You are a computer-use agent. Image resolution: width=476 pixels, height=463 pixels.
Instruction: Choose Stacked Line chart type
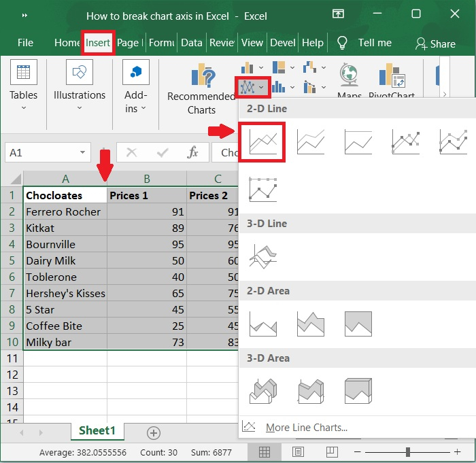(310, 142)
